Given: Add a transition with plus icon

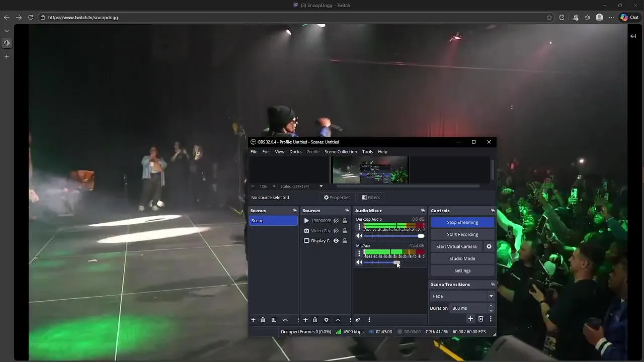Looking at the screenshot, I should [470, 319].
